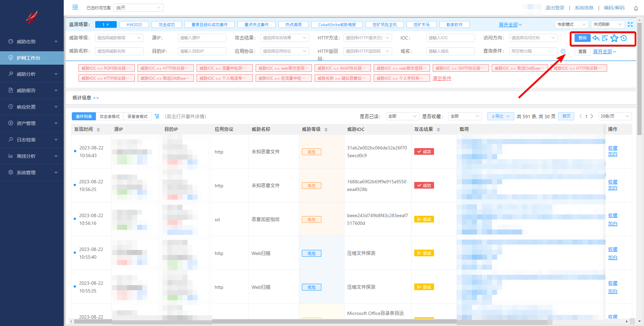Image resolution: width=644 pixels, height=326 pixels.
Task: Select the 热点漏洞 scene tag
Action: pos(293,24)
